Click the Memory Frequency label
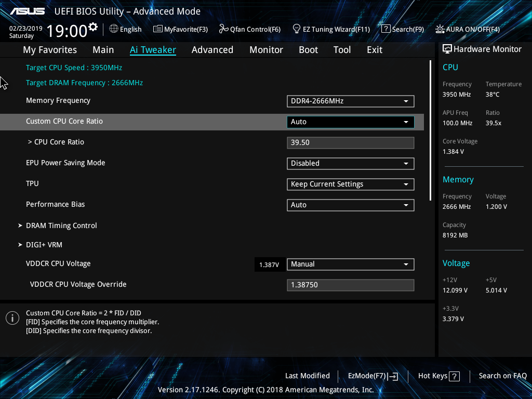532x399 pixels. tap(58, 101)
